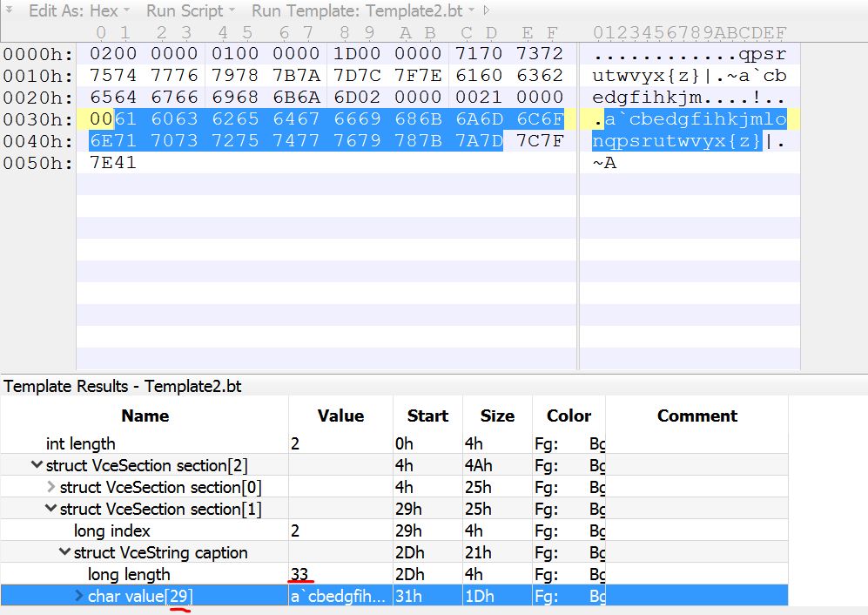
Task: Open Run Template: Template2.bt dropdown
Action: pyautogui.click(x=362, y=10)
